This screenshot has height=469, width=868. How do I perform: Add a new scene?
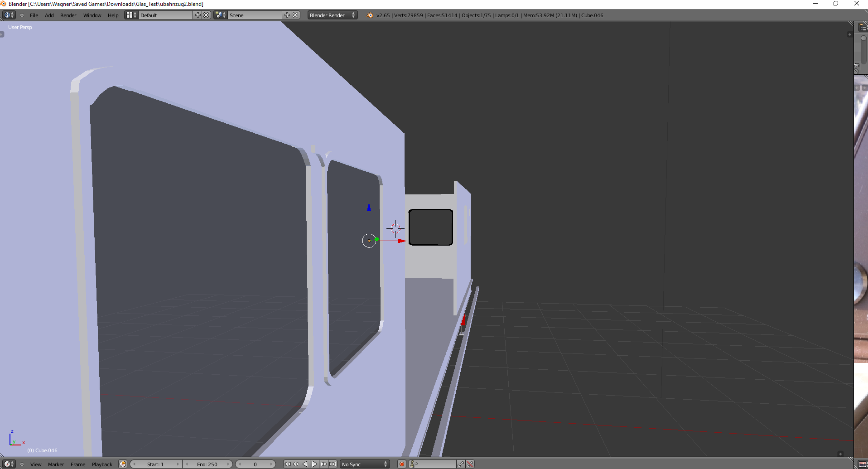click(x=287, y=15)
